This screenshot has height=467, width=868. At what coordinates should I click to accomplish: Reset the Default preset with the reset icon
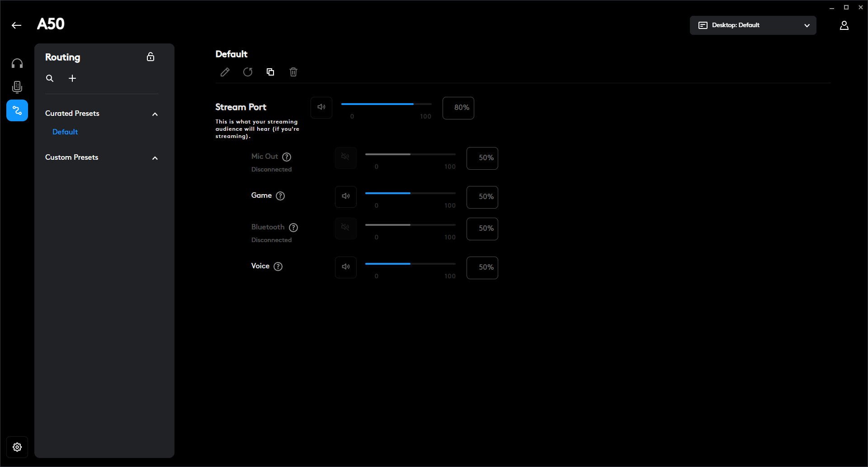pos(248,72)
